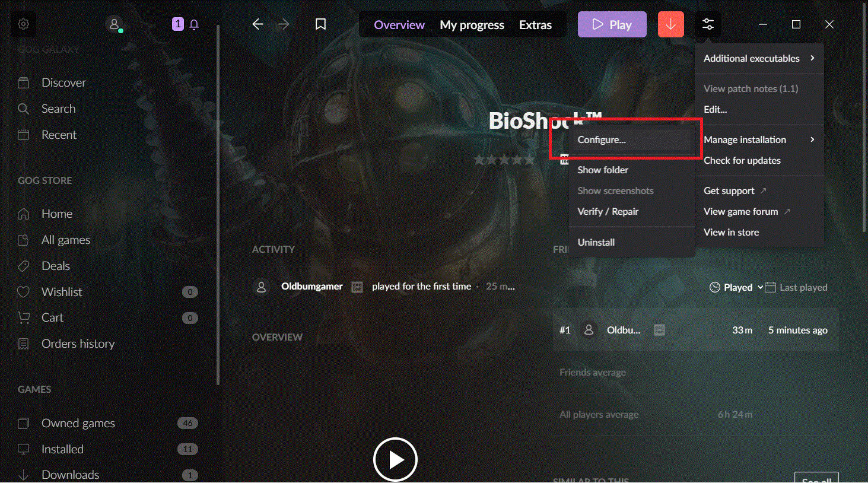Viewport: 868px width, 483px height.
Task: Open the notifications bell icon
Action: click(194, 24)
